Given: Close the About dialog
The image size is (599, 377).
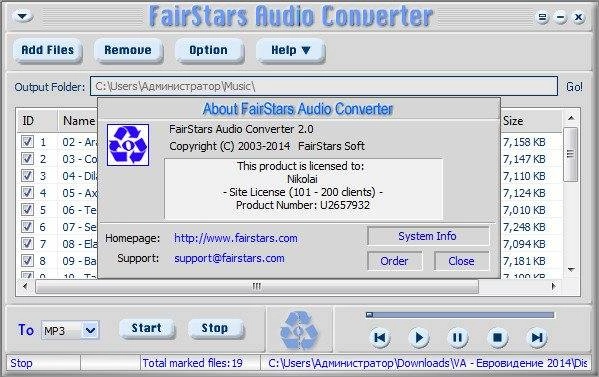Looking at the screenshot, I should tap(461, 261).
